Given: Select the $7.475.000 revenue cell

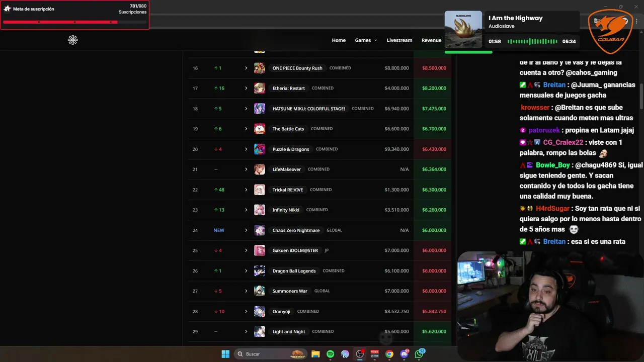Looking at the screenshot, I should (434, 109).
